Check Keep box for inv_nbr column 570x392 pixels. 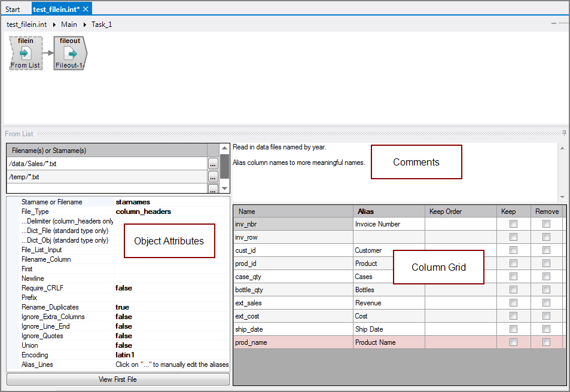pos(513,224)
